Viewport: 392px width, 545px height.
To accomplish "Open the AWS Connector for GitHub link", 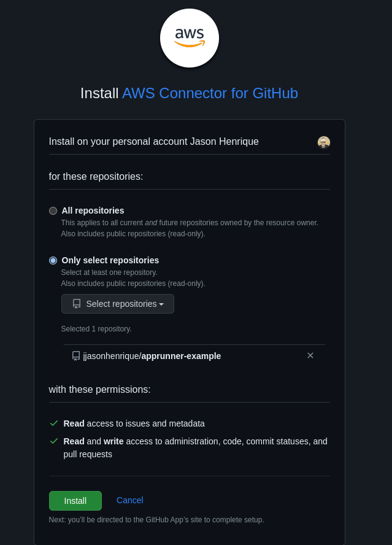I will click(210, 93).
